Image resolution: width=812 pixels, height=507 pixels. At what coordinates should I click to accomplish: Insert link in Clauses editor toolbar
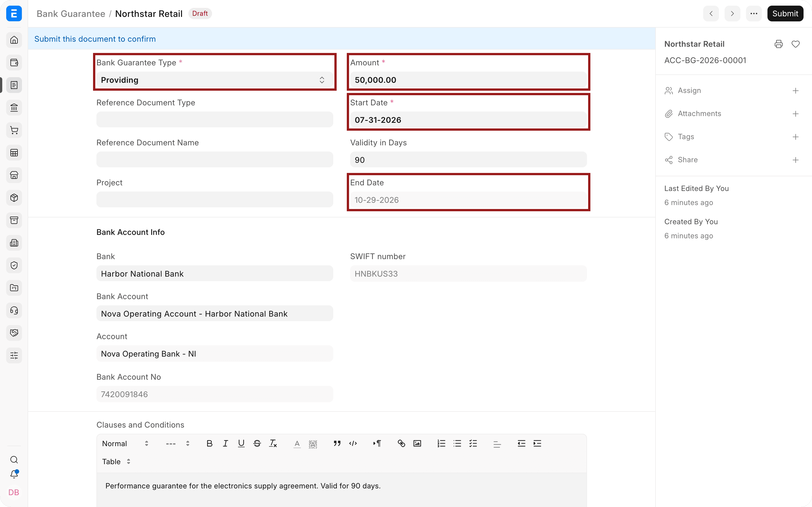(x=401, y=443)
